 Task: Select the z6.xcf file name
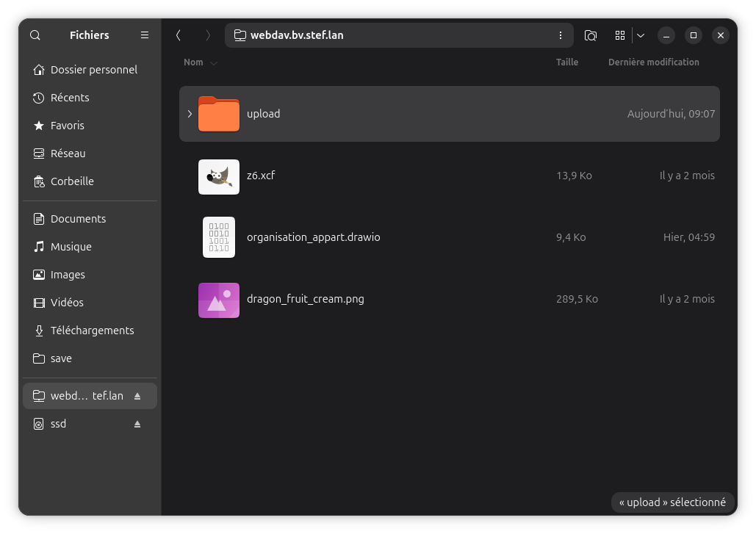[261, 176]
